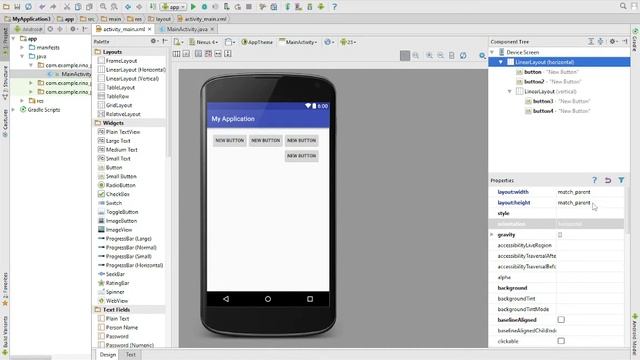Select MainActivity in project tree
Viewport: 640px width, 360px height.
pos(76,74)
